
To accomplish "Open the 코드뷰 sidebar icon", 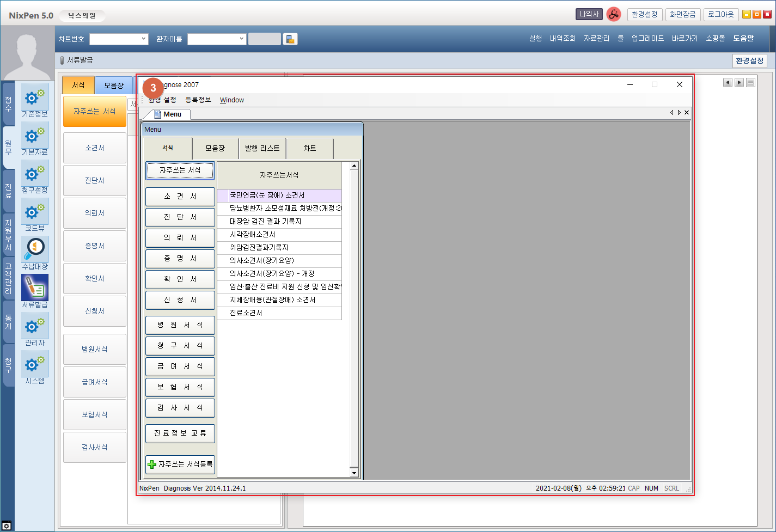I will pyautogui.click(x=35, y=212).
